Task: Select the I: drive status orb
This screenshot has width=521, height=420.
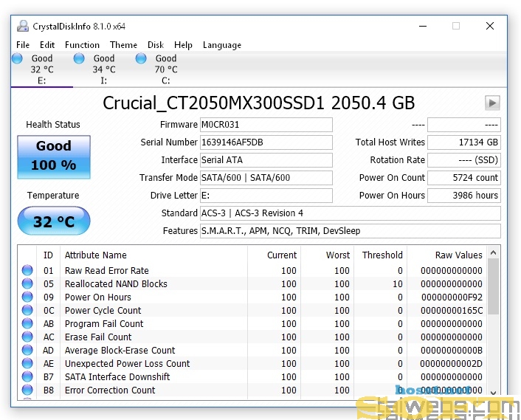Action: click(x=79, y=58)
